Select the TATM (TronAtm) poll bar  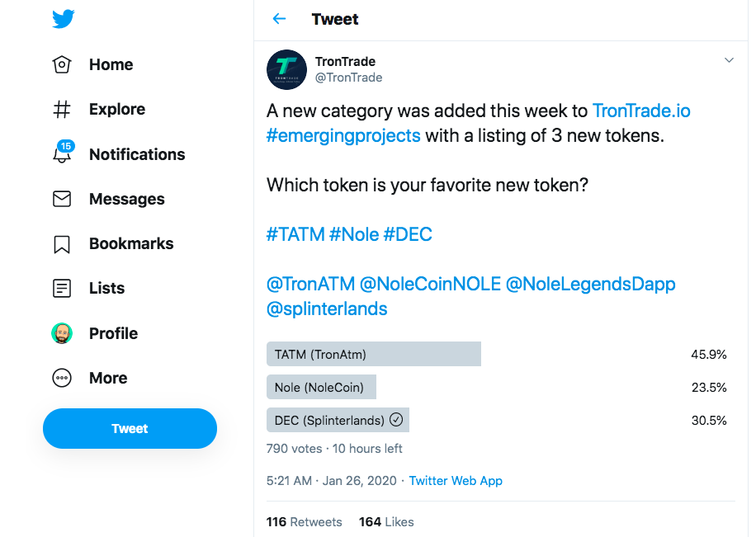point(373,355)
